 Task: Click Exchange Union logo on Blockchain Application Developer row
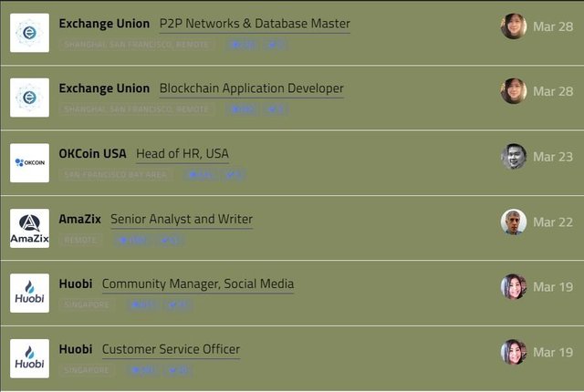[29, 98]
